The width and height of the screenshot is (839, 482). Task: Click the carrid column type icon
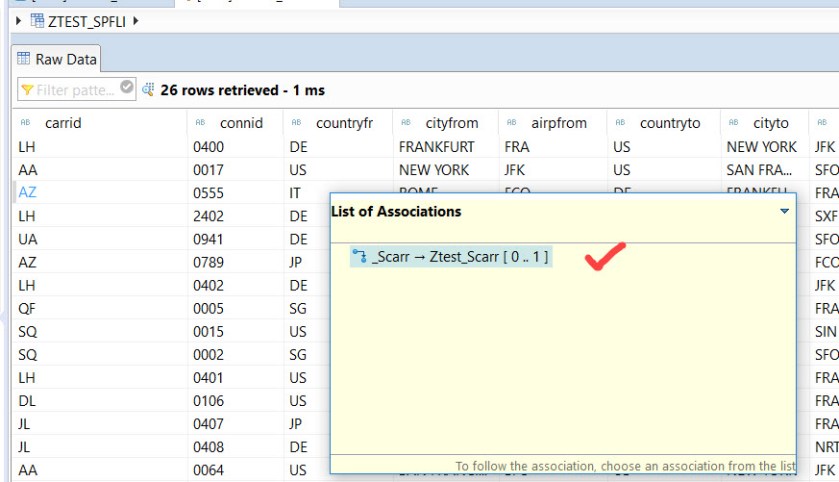coord(26,123)
